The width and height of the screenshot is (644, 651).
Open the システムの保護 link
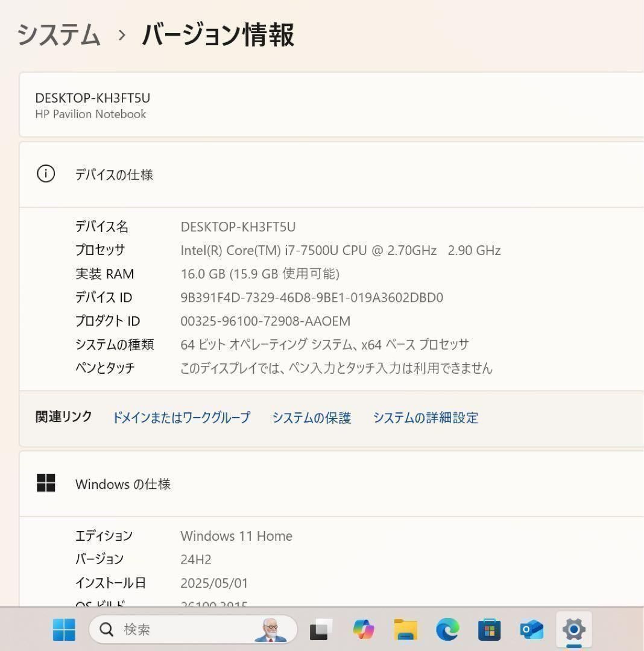tap(312, 417)
